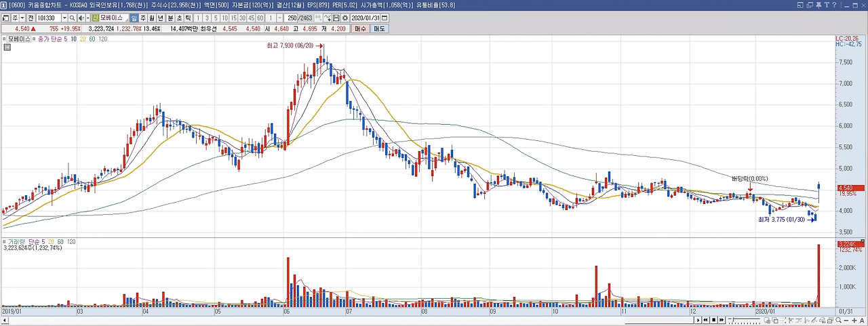Click the speaker sound alert icon
Viewport: 868px width, 326px height.
[x=81, y=18]
